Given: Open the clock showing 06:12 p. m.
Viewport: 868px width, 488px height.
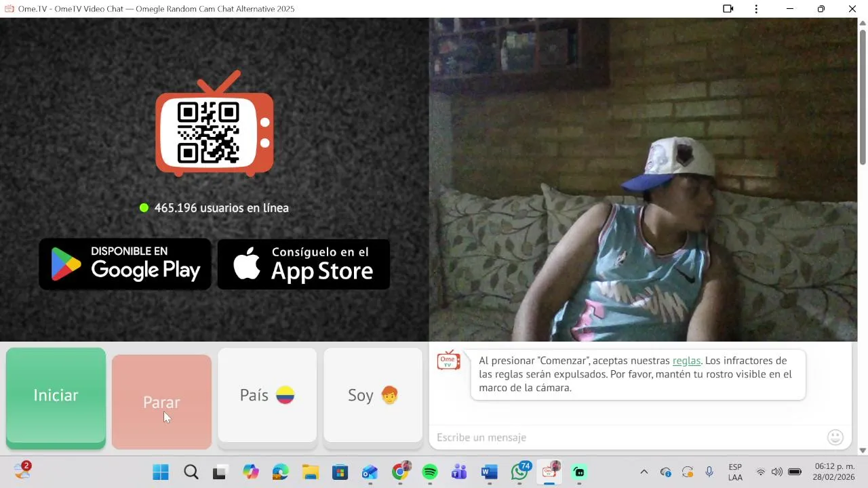Looking at the screenshot, I should (834, 472).
